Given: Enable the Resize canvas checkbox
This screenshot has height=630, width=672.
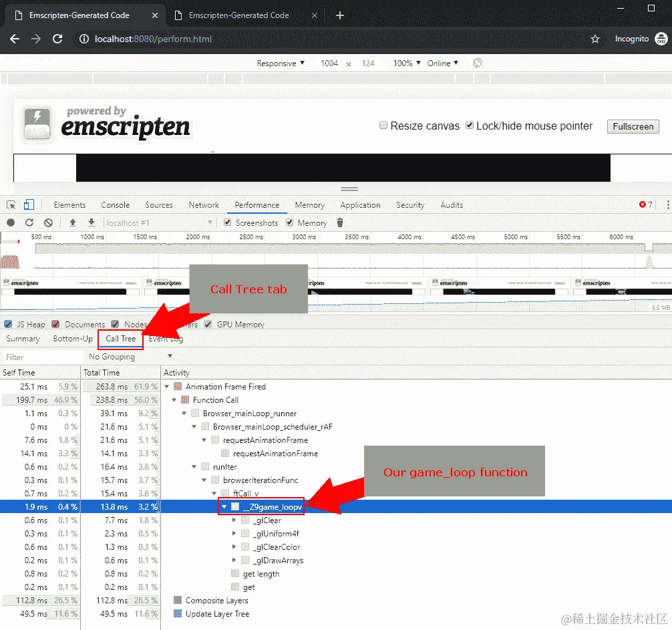Looking at the screenshot, I should 383,125.
